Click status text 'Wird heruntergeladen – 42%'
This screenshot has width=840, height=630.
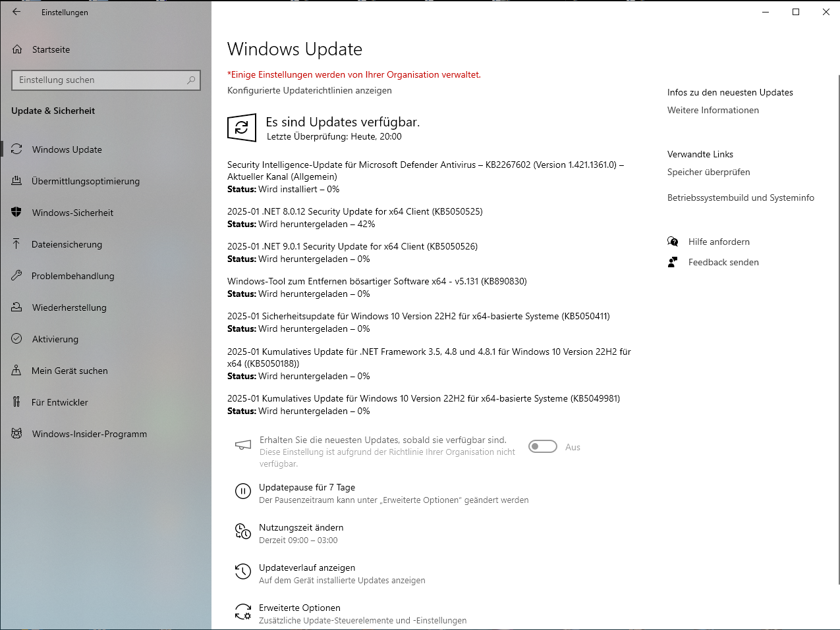(317, 224)
